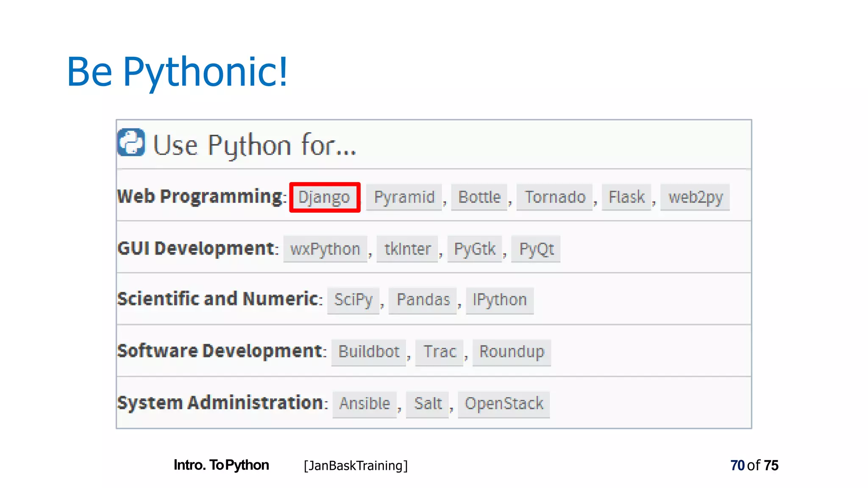The width and height of the screenshot is (868, 488).
Task: Click the 'Web Programming' label
Action: pyautogui.click(x=200, y=197)
